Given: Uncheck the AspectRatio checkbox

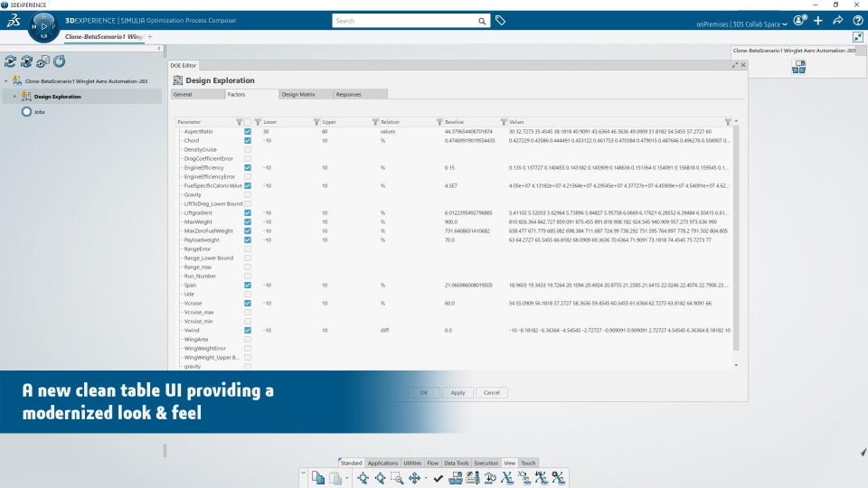Looking at the screenshot, I should coord(248,132).
